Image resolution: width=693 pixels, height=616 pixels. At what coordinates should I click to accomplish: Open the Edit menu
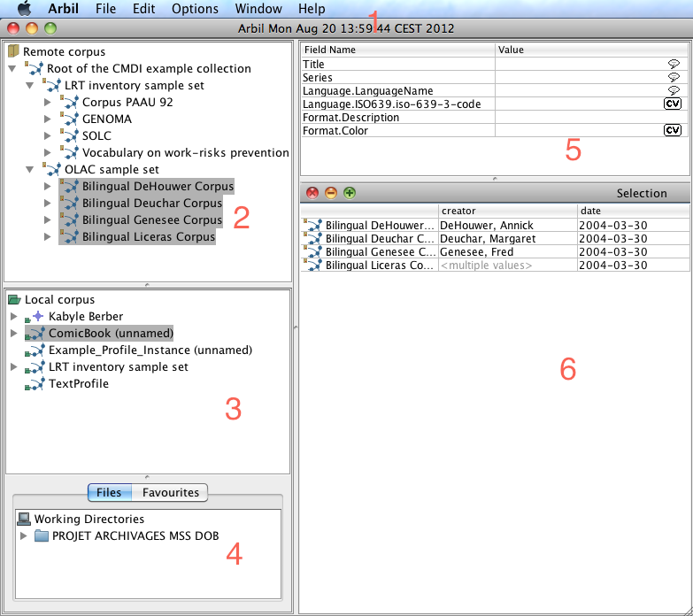(x=144, y=8)
